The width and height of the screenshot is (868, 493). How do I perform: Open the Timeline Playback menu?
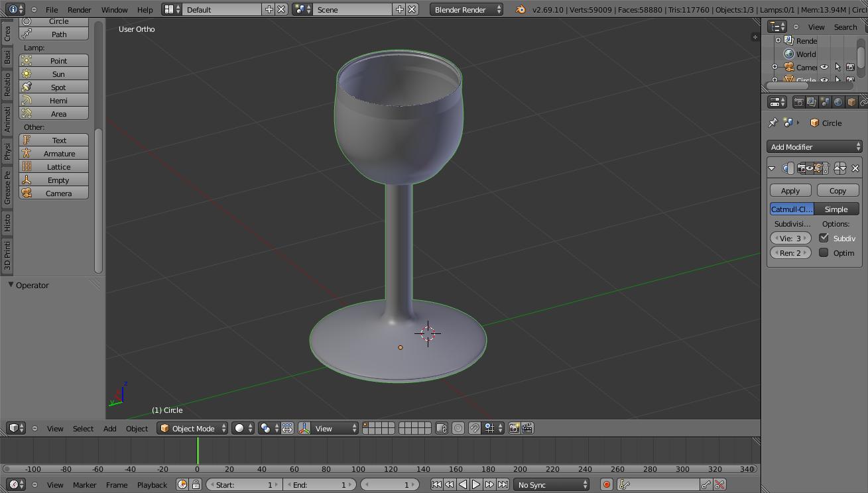click(x=152, y=485)
